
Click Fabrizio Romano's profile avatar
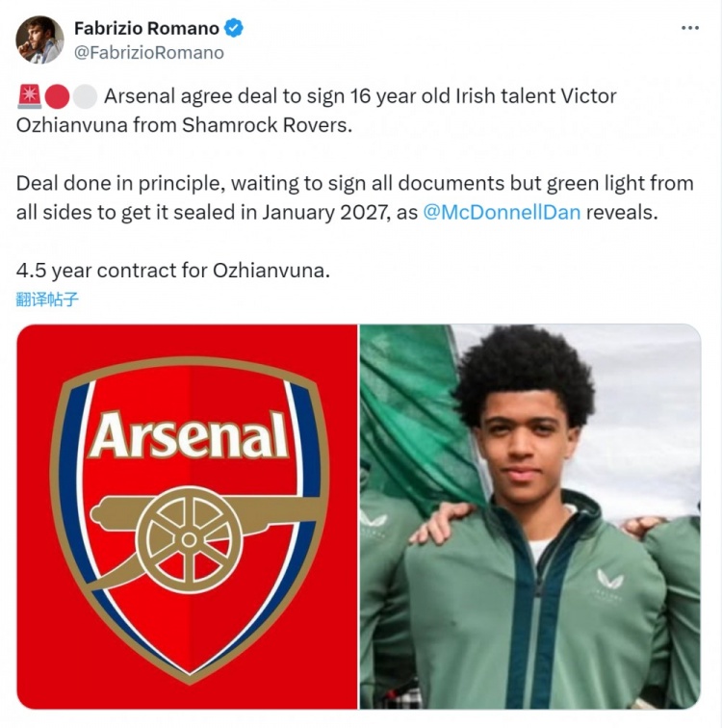tap(39, 40)
